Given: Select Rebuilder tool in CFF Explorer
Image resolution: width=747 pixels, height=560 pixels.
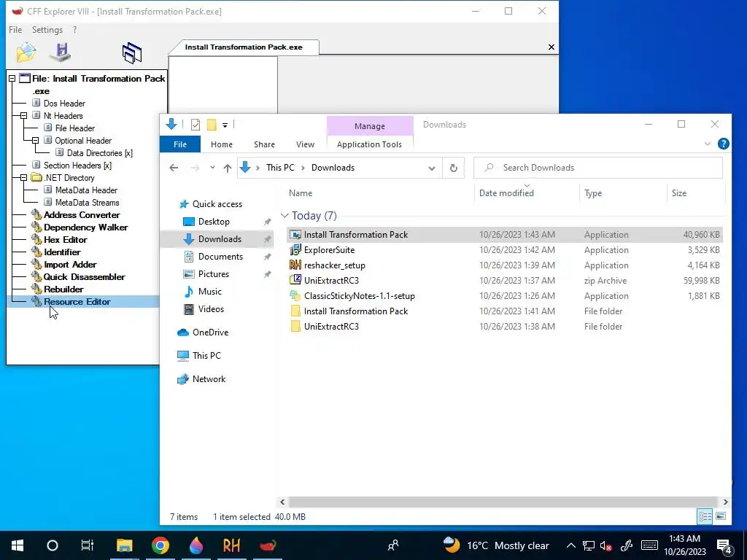Looking at the screenshot, I should click(63, 289).
